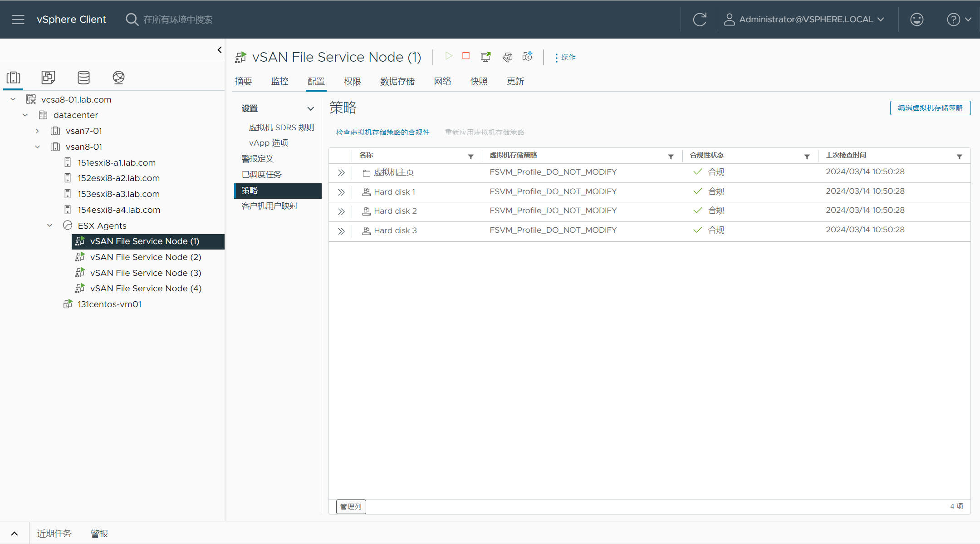The image size is (980, 544).
Task: Expand the vsan7-01 cluster node
Action: 37,131
